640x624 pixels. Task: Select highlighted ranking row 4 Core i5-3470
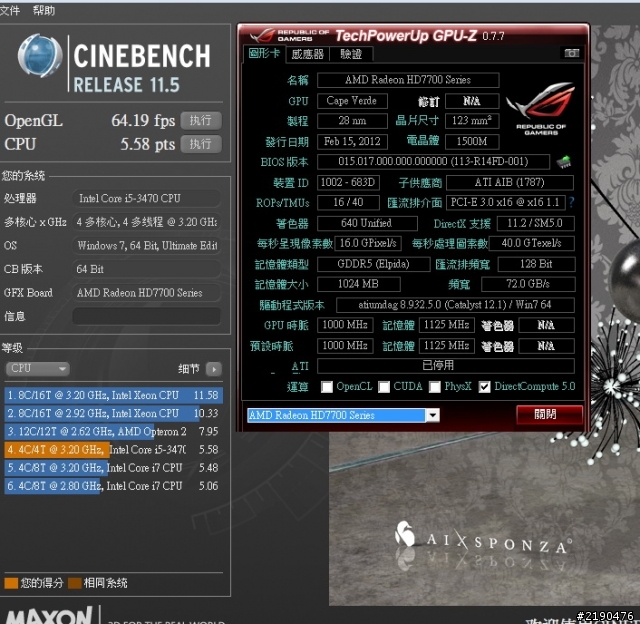coord(113,450)
